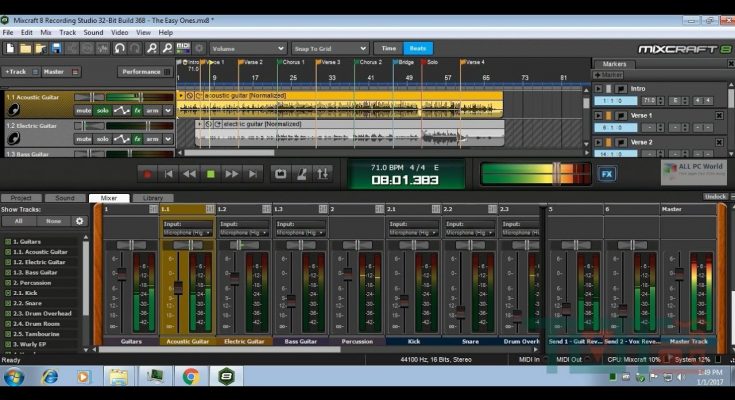This screenshot has height=400, width=735.
Task: Click the blue FX button beside the meter
Action: 606,173
